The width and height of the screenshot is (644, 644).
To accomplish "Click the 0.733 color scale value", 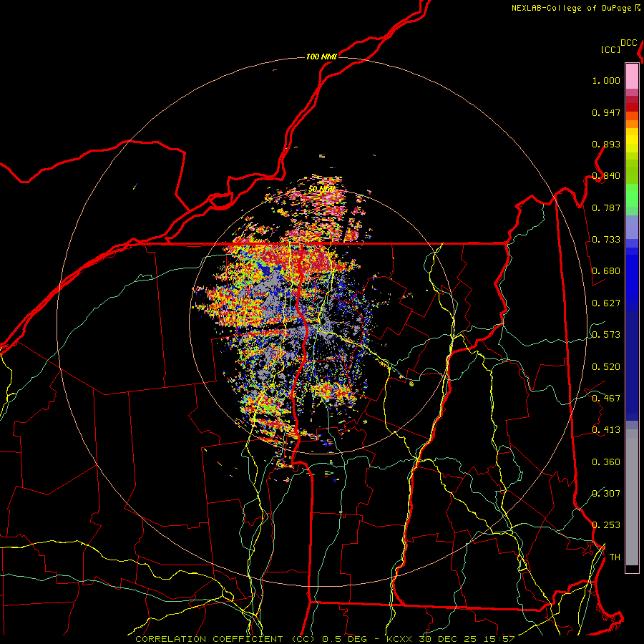I will click(x=606, y=240).
